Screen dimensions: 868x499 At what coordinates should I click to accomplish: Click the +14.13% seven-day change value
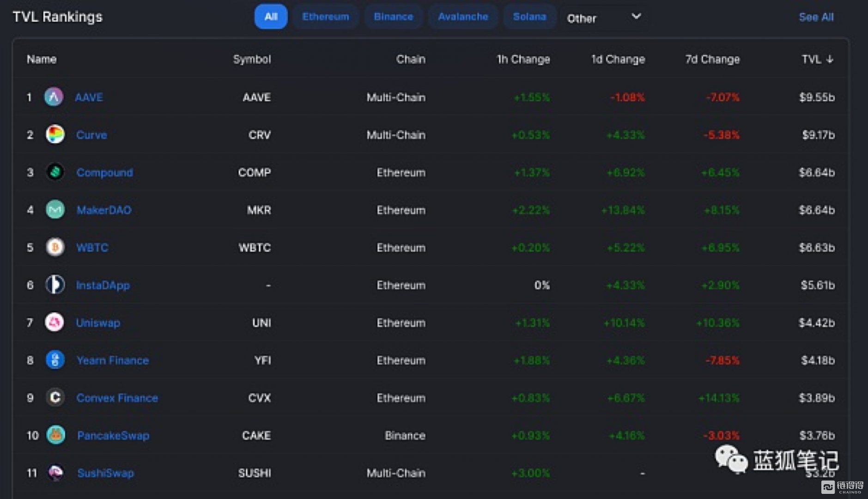(719, 398)
